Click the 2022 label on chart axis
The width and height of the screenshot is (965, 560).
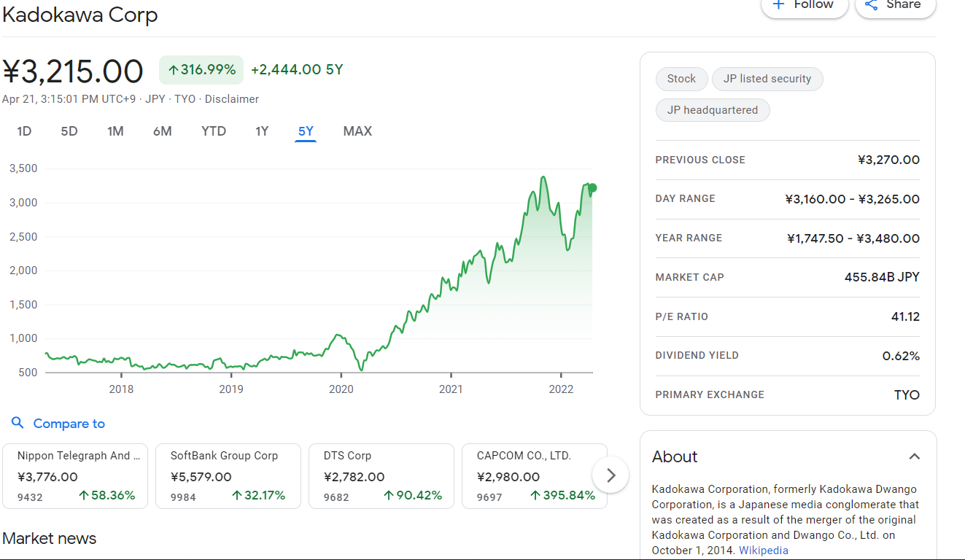[x=561, y=389]
